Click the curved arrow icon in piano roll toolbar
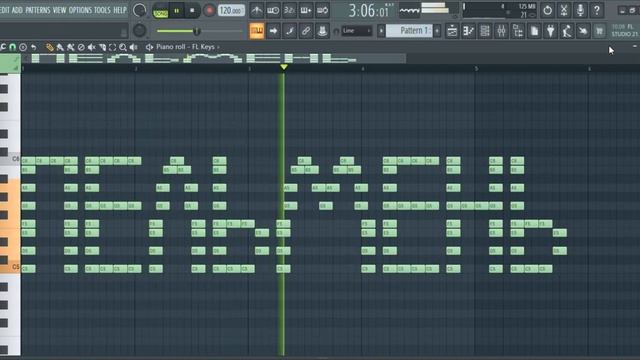The width and height of the screenshot is (640, 360). tap(33, 47)
